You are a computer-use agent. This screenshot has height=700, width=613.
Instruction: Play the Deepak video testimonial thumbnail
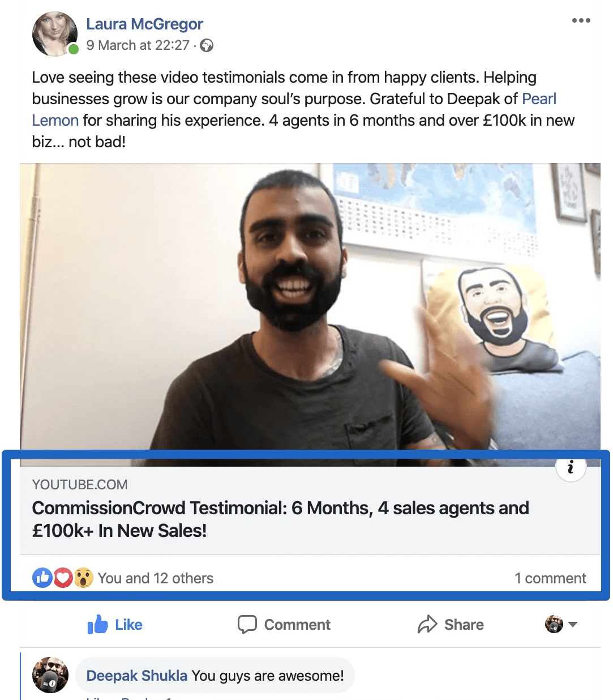(310, 307)
